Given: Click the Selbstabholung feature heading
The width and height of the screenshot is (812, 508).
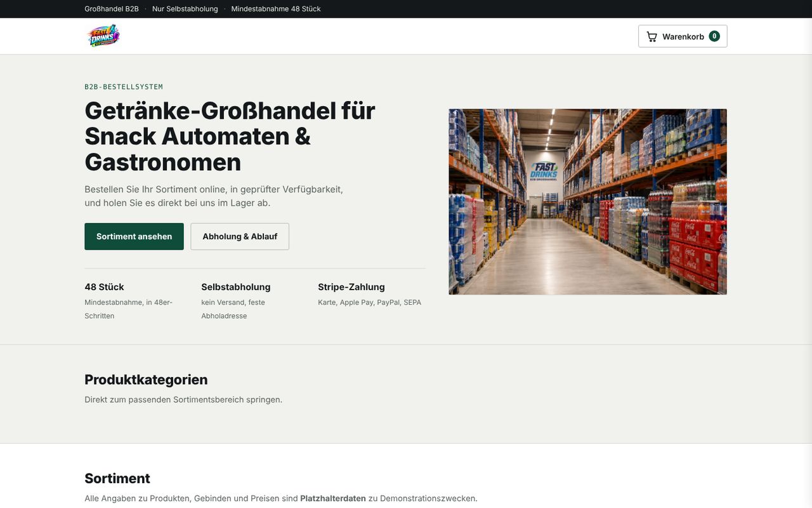Looking at the screenshot, I should tap(236, 287).
